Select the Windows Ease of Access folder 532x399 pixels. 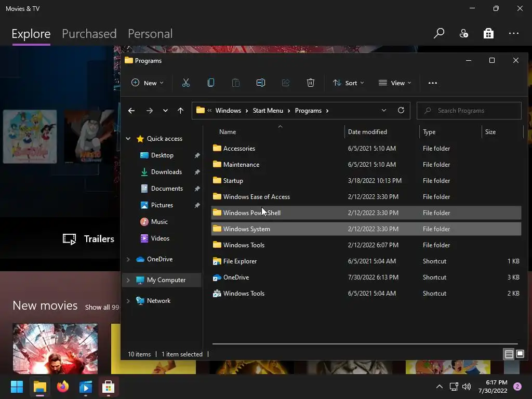click(x=366, y=197)
